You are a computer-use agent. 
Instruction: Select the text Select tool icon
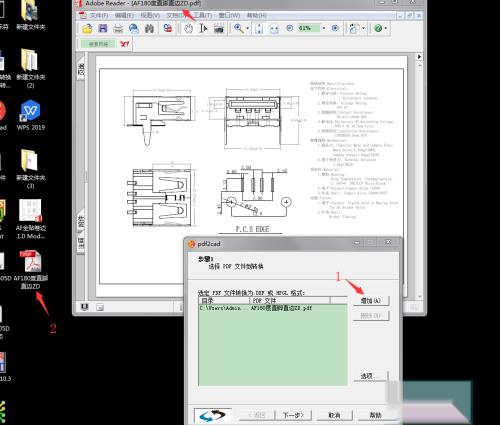(x=203, y=29)
